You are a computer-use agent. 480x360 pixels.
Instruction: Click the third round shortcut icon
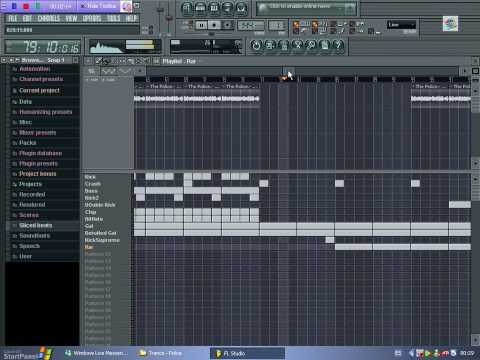(x=214, y=8)
